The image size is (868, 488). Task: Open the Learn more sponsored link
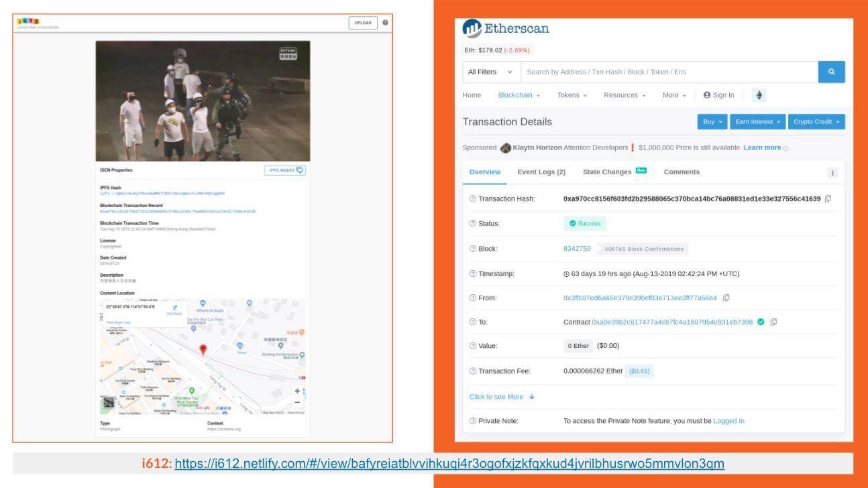pos(762,147)
